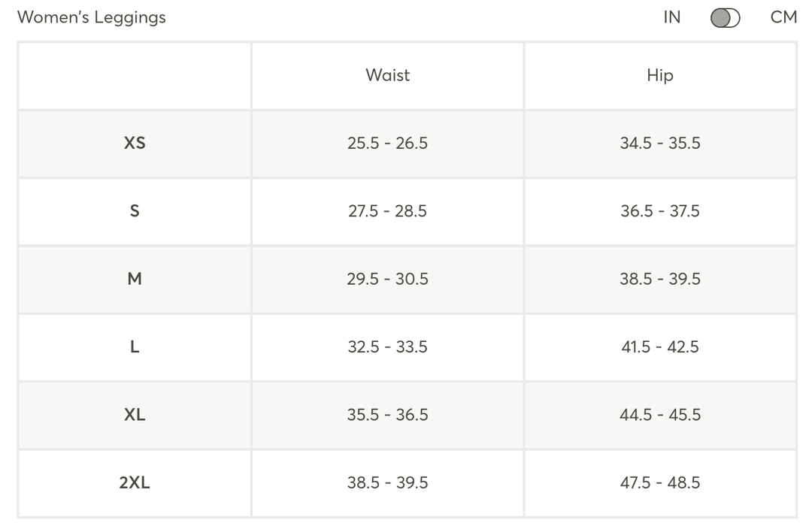Click S hip value 36.5 - 37.5
812x526 pixels.
tap(659, 211)
